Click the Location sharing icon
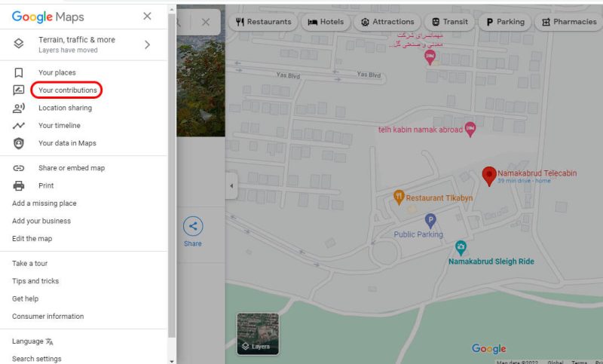 click(x=20, y=109)
